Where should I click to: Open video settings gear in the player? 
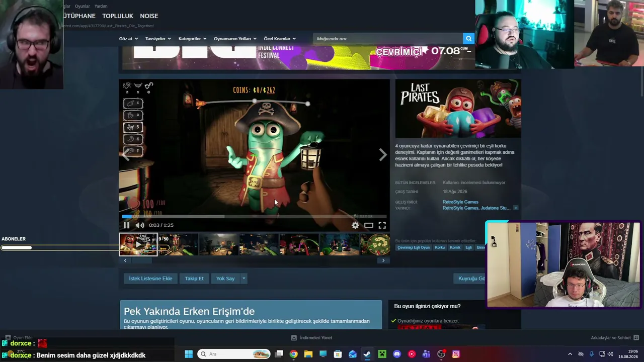pos(355,225)
